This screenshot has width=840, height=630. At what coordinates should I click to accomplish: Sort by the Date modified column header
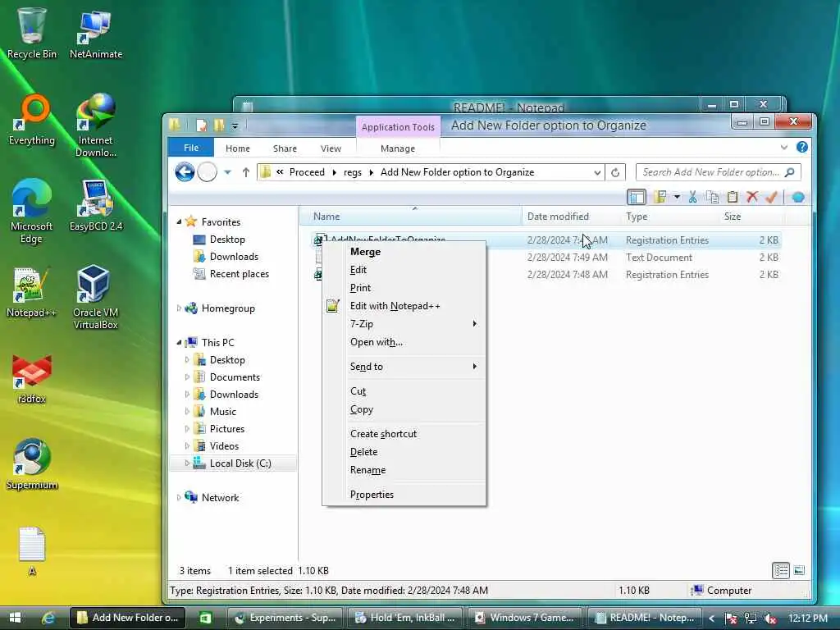click(x=571, y=217)
